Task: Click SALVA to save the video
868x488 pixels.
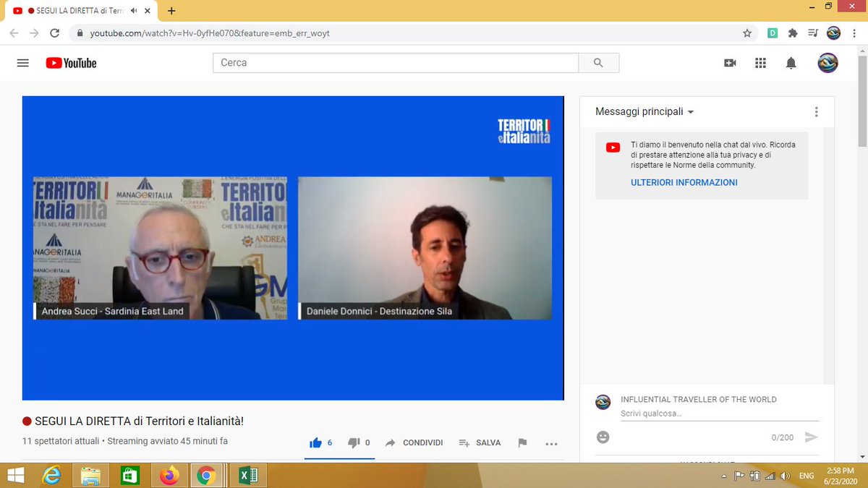Action: point(480,442)
